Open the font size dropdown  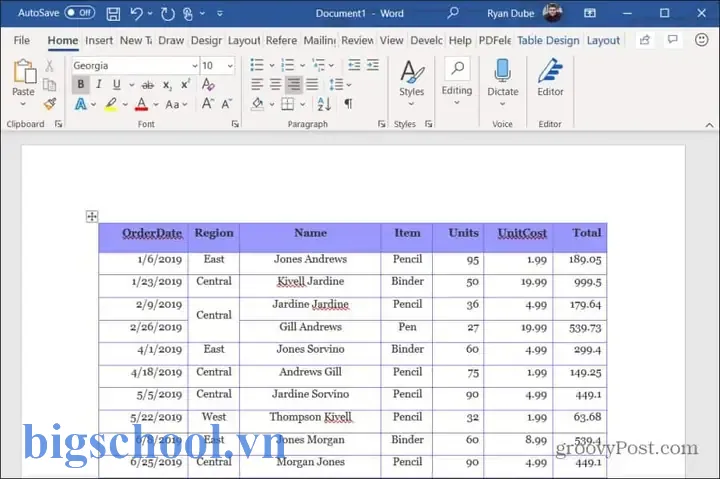tap(230, 66)
